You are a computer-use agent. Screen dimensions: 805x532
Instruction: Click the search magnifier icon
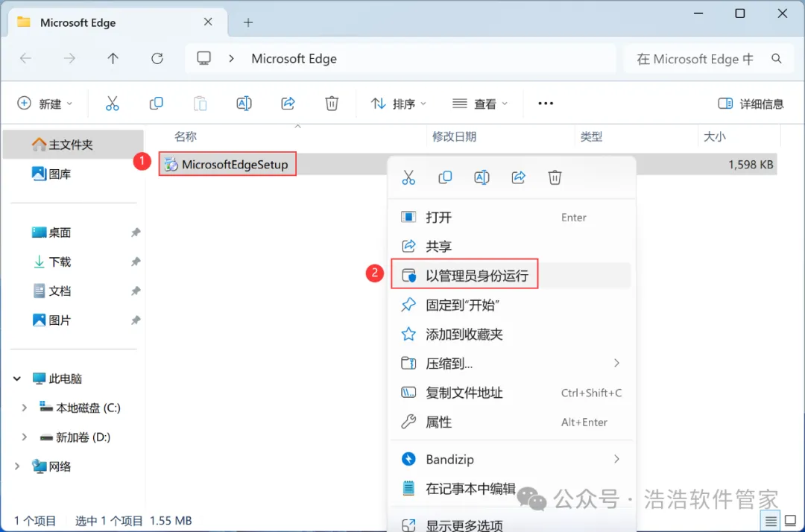click(777, 59)
